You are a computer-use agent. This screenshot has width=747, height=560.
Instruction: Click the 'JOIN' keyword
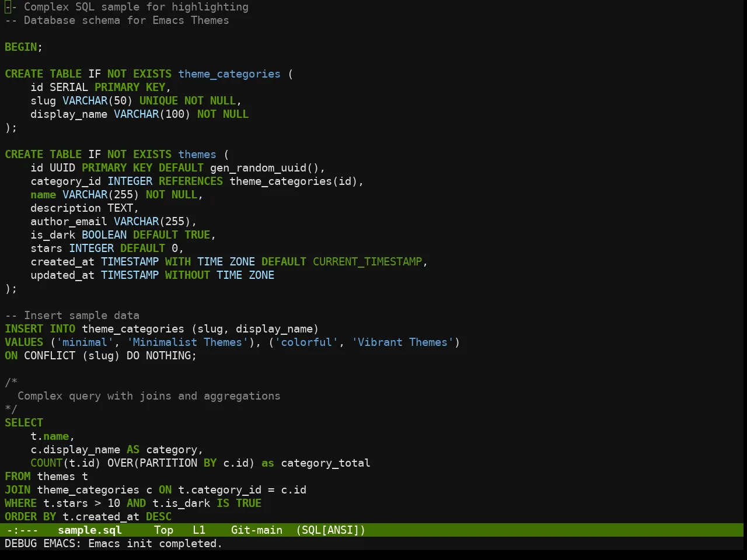pos(18,490)
